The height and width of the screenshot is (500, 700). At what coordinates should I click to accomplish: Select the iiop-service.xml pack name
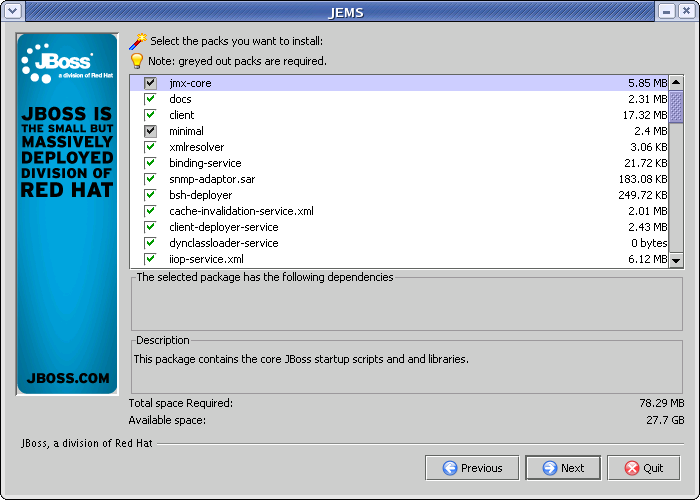pos(206,259)
